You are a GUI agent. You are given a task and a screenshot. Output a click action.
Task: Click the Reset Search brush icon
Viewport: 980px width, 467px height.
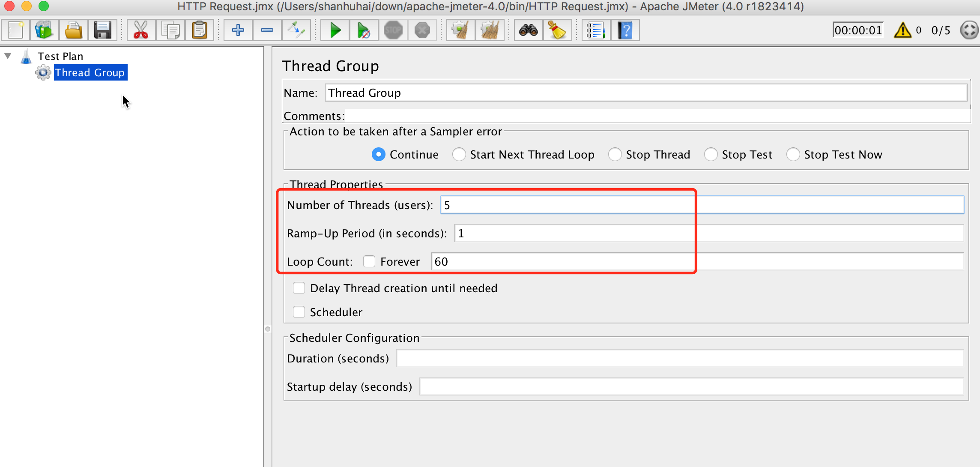tap(557, 30)
